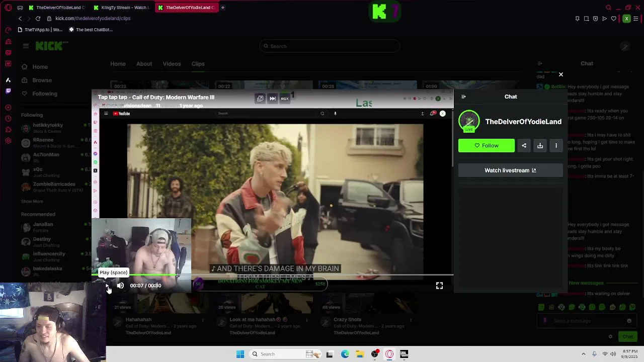Open OBS Studio from the taskbar
Image resolution: width=644 pixels, height=362 pixels.
[375, 354]
